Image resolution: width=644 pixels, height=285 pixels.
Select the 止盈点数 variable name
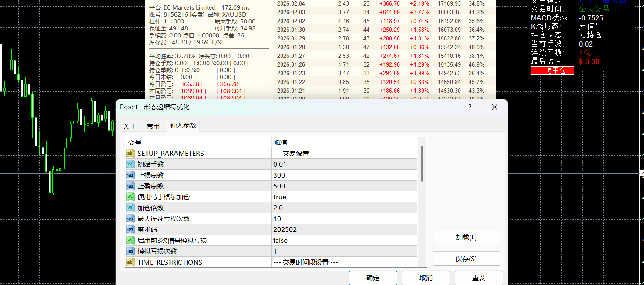tap(151, 186)
